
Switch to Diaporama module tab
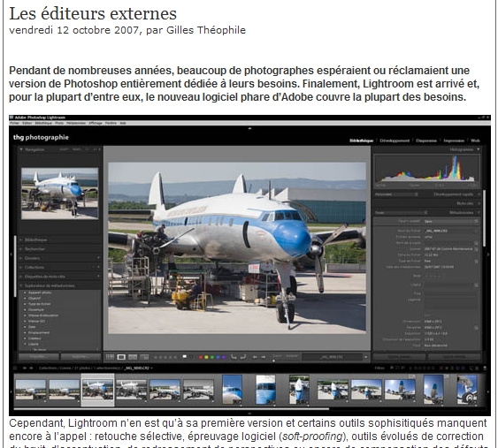pos(426,140)
